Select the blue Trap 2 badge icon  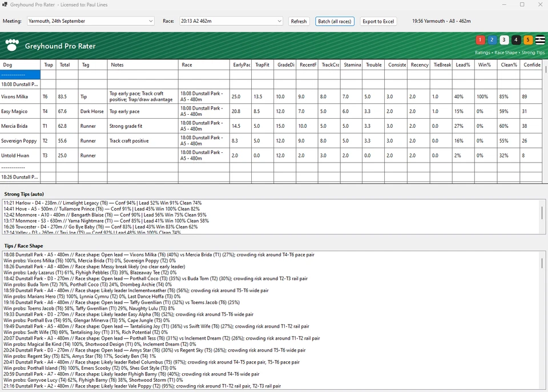491,40
